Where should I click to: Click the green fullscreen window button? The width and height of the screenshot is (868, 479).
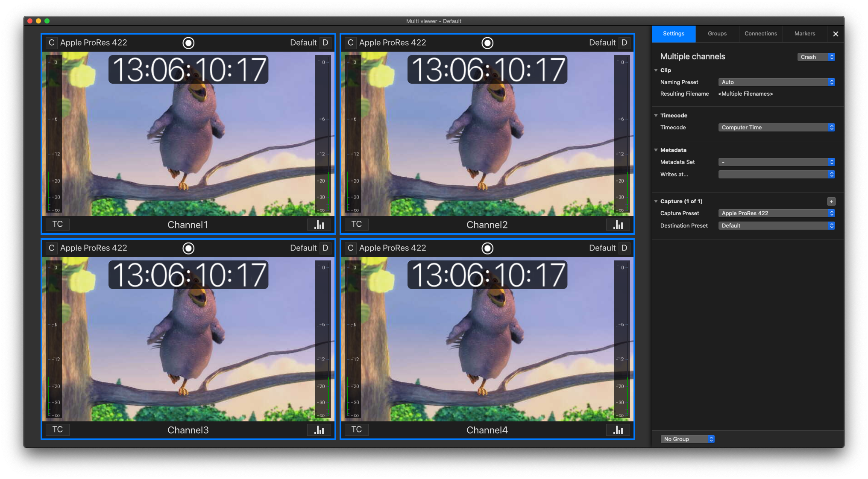pyautogui.click(x=47, y=21)
